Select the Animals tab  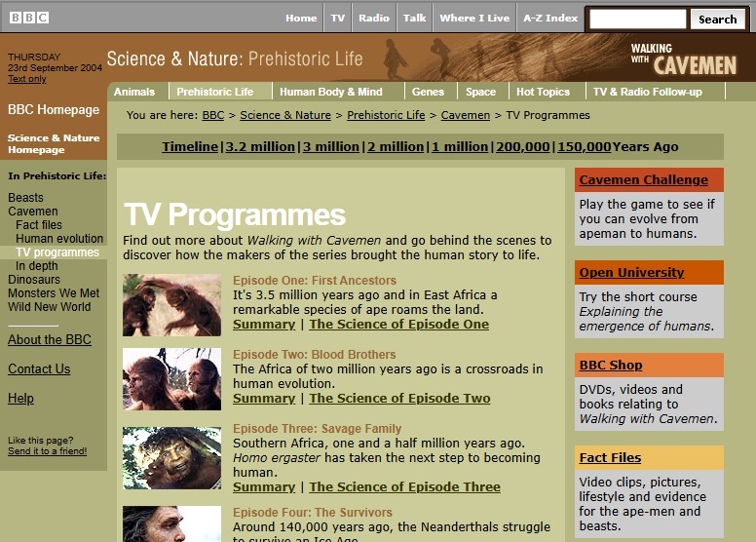coord(134,92)
